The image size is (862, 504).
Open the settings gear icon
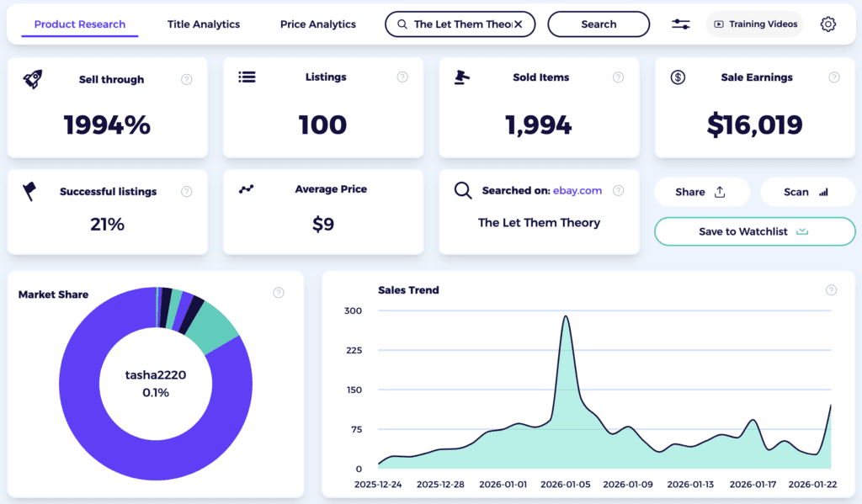(x=827, y=24)
